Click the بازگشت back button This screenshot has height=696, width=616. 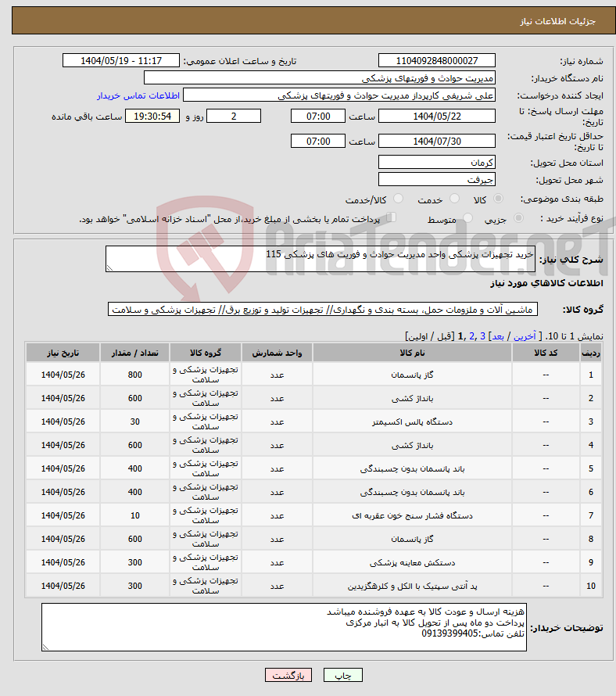pyautogui.click(x=288, y=675)
